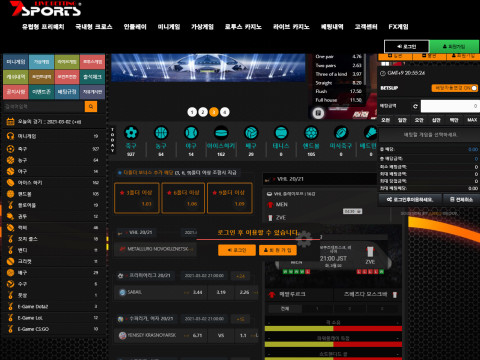The width and height of the screenshot is (480, 360).
Task: Select the basketball icon in top sports bar
Action: [x=161, y=133]
